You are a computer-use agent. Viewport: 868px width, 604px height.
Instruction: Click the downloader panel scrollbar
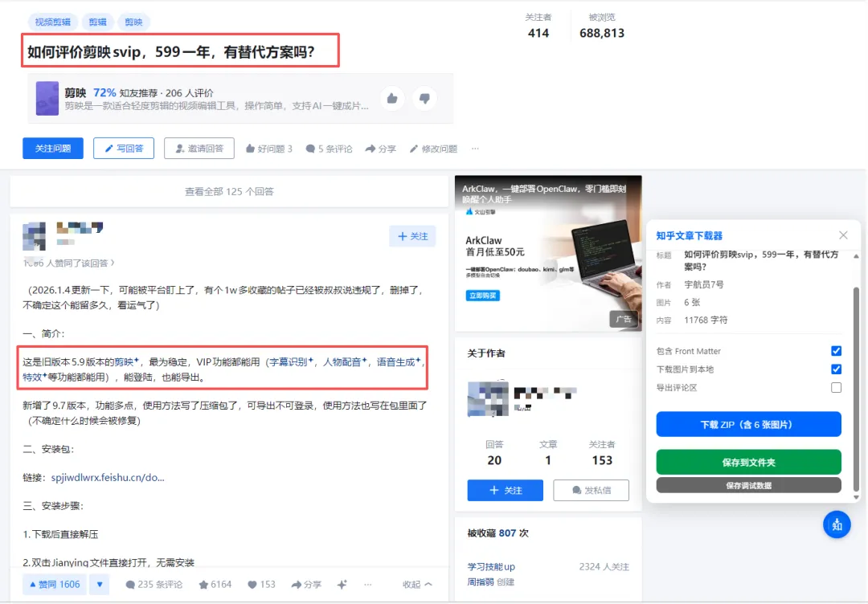click(856, 389)
